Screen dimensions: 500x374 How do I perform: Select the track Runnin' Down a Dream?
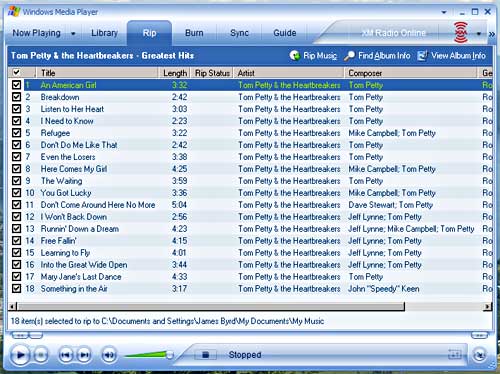(80, 229)
